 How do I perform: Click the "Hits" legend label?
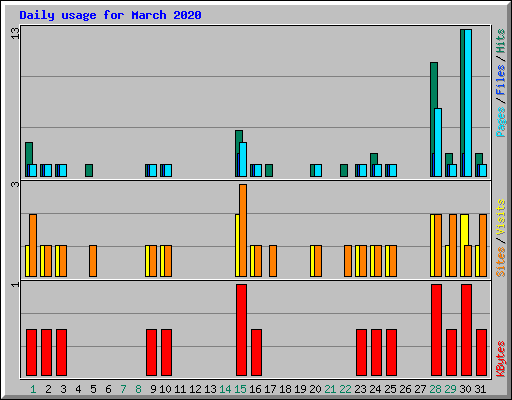coord(500,41)
